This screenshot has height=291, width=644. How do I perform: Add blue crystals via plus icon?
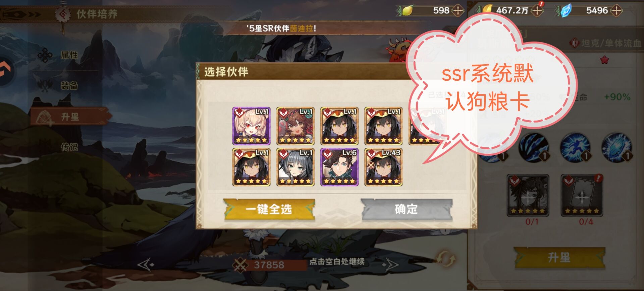coord(616,10)
